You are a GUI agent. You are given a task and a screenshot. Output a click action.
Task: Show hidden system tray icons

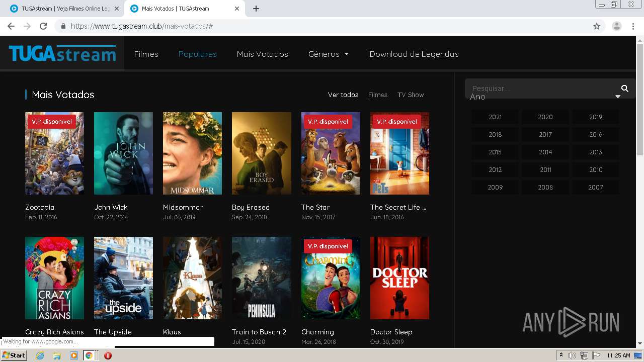coord(561,355)
